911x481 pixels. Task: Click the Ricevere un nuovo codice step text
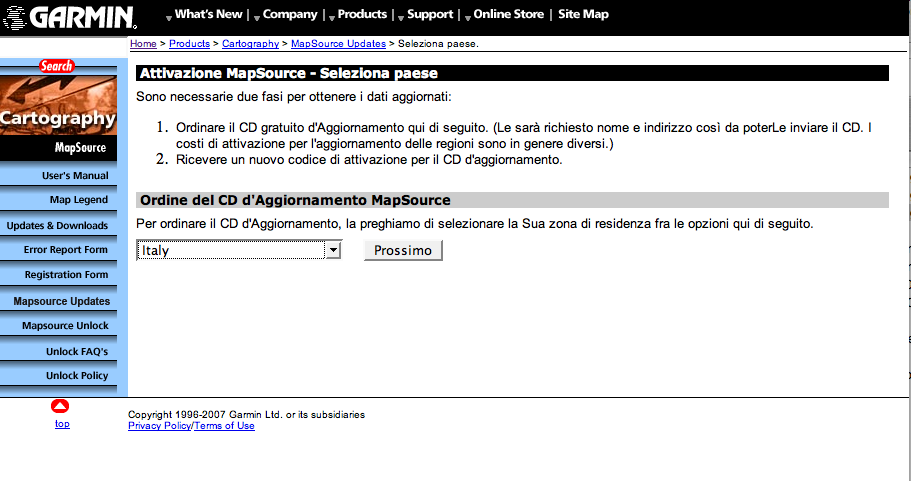pos(370,160)
